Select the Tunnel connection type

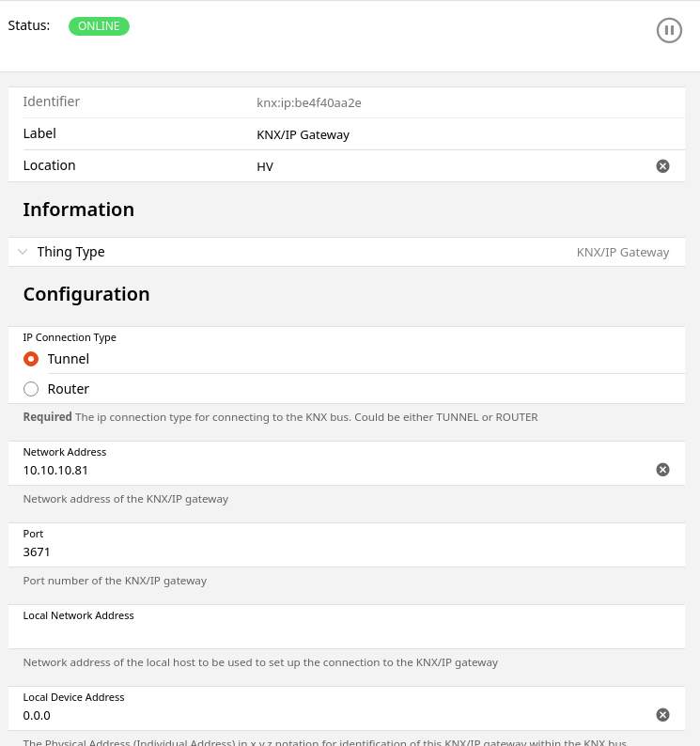(x=31, y=359)
